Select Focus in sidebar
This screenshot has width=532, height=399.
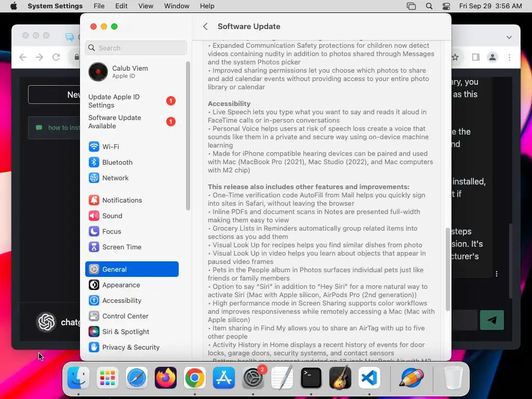tap(131, 231)
